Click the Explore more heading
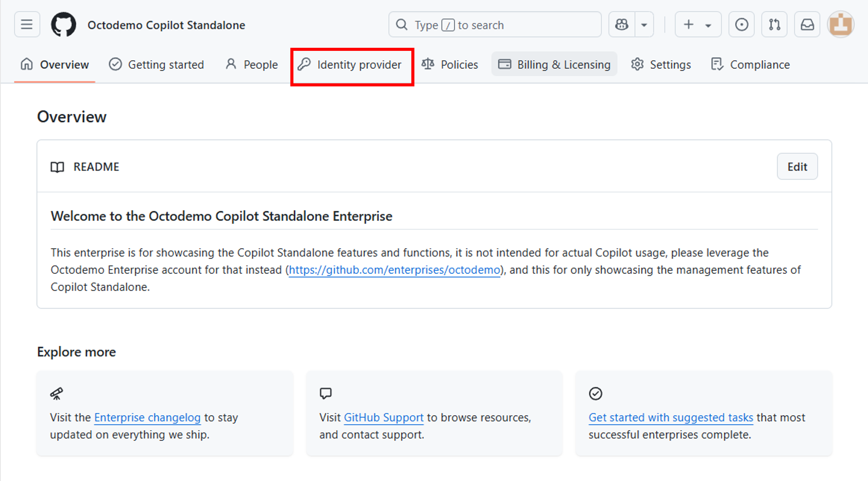 pyautogui.click(x=77, y=352)
